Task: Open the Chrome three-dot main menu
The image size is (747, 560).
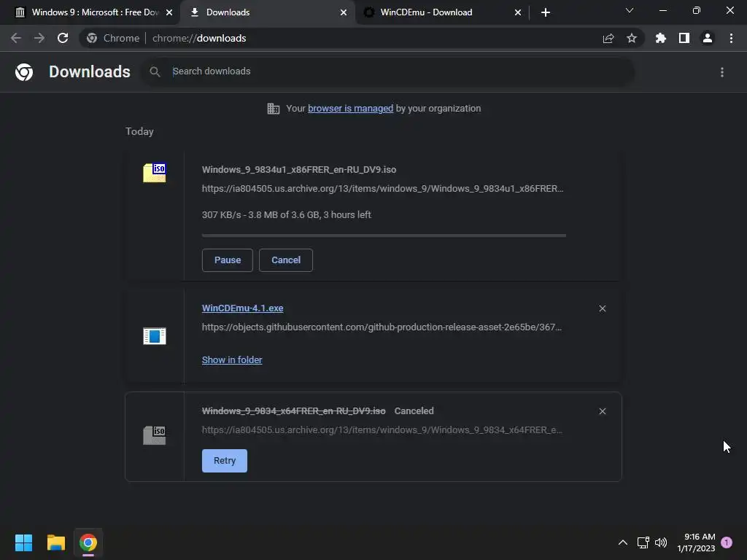Action: pos(731,38)
